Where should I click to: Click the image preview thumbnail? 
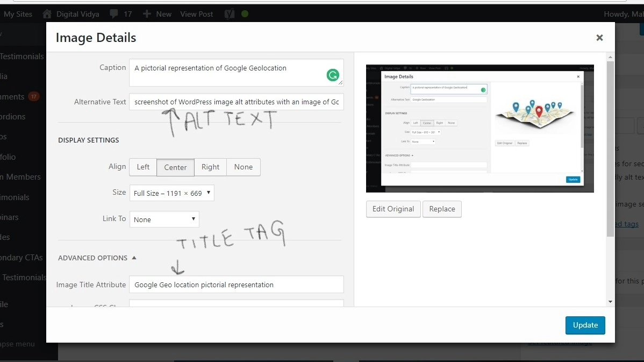coord(480,128)
